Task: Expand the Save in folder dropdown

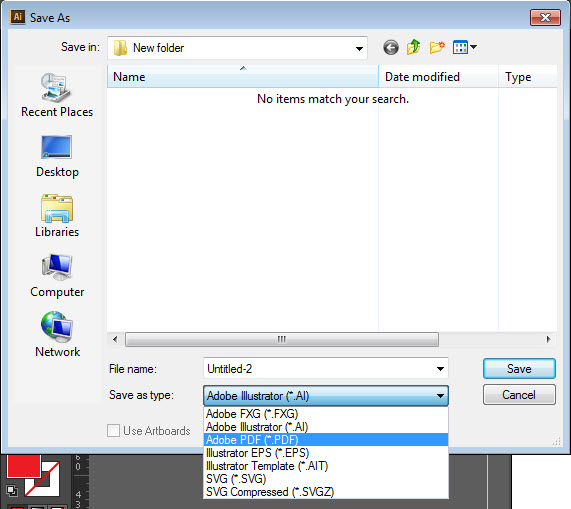Action: point(359,48)
